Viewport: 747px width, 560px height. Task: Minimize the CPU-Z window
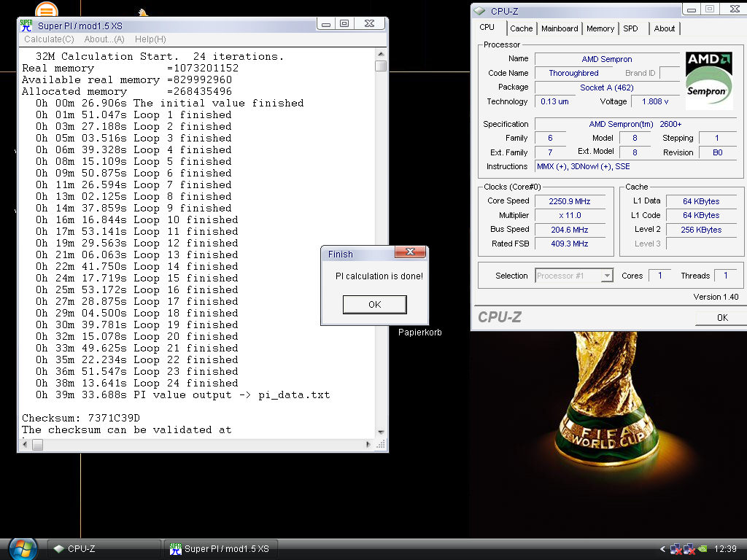pyautogui.click(x=692, y=9)
